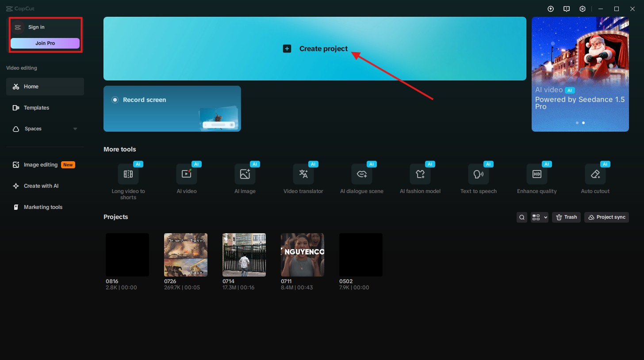Expand the Spaces dropdown arrow
The width and height of the screenshot is (644, 360).
click(x=75, y=129)
